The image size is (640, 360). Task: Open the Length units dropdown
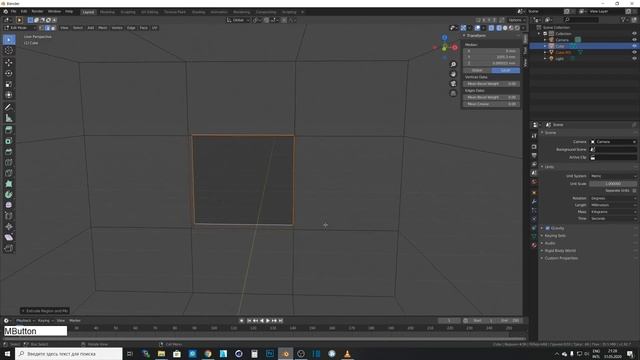click(x=613, y=205)
